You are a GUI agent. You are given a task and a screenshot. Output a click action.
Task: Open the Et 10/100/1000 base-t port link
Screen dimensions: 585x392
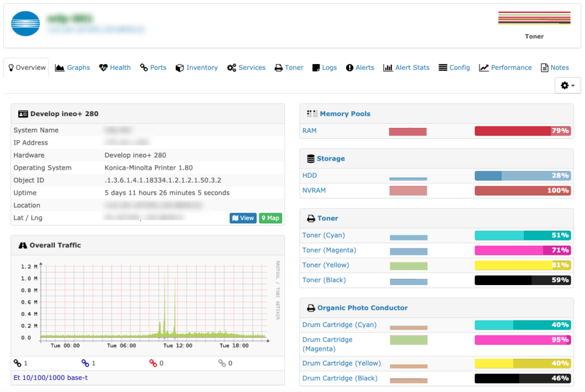tap(51, 378)
